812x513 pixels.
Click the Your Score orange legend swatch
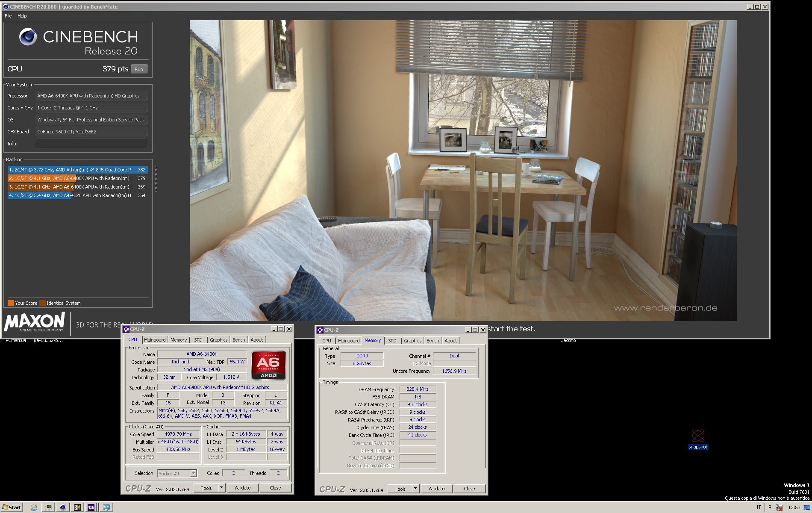pyautogui.click(x=11, y=303)
